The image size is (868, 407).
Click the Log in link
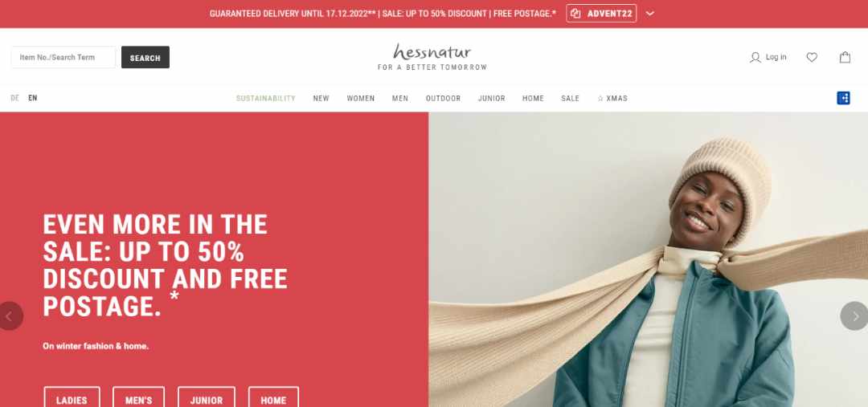coord(776,57)
